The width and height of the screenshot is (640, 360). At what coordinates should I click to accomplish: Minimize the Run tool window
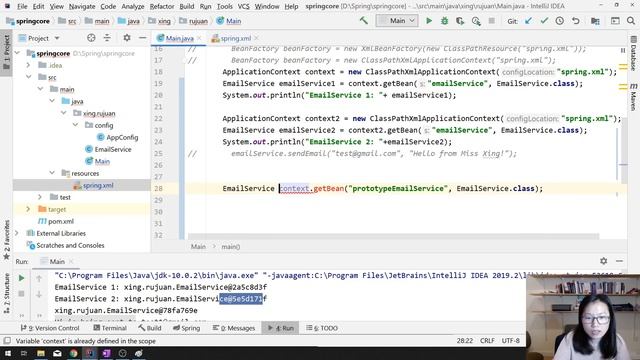click(619, 261)
